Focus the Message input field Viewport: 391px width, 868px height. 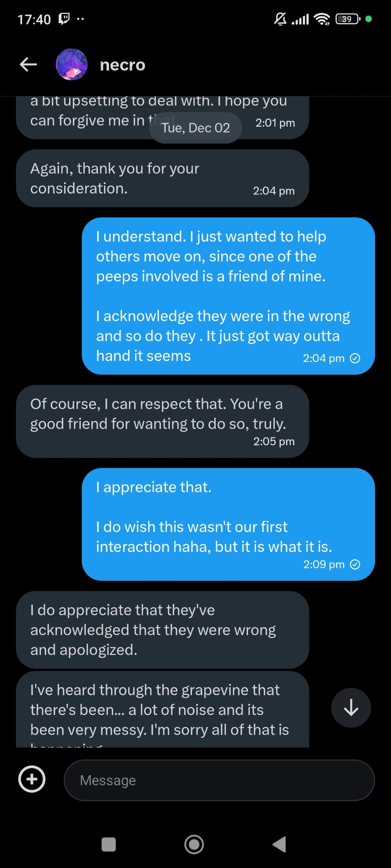219,780
